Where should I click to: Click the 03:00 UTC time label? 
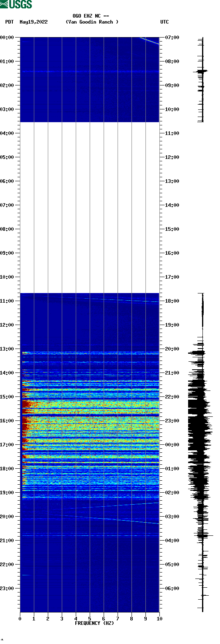[x=172, y=517]
